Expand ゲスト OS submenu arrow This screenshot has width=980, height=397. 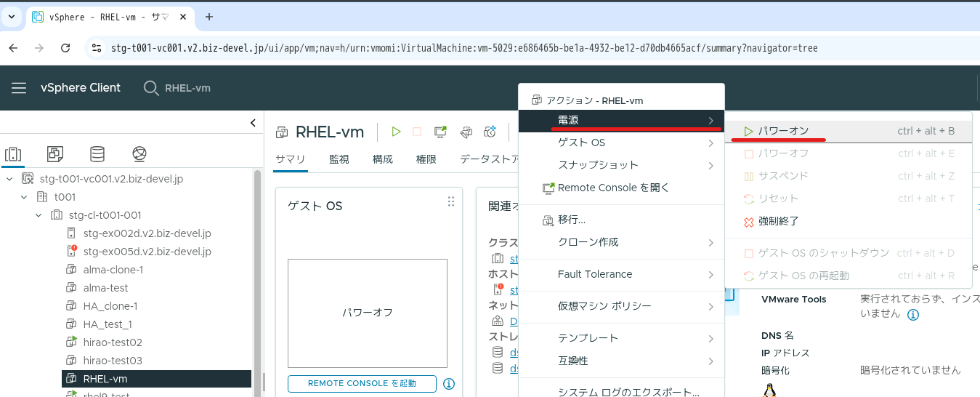point(711,143)
